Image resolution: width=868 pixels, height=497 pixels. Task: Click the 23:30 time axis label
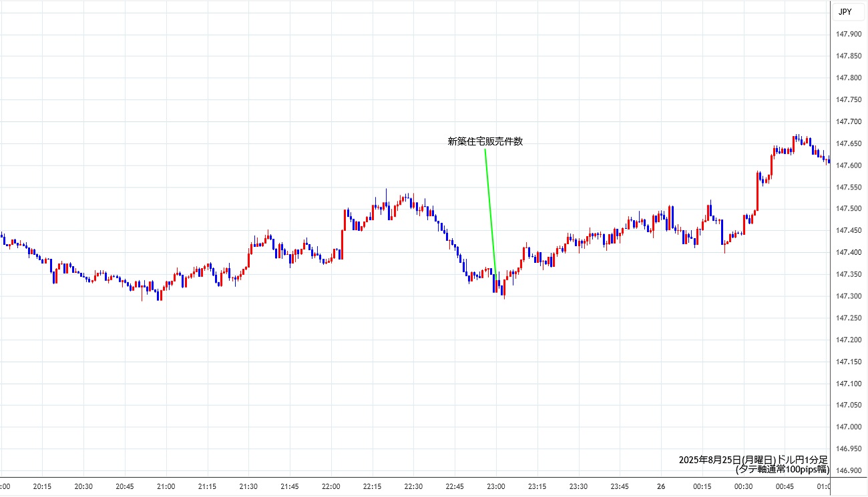pyautogui.click(x=578, y=487)
